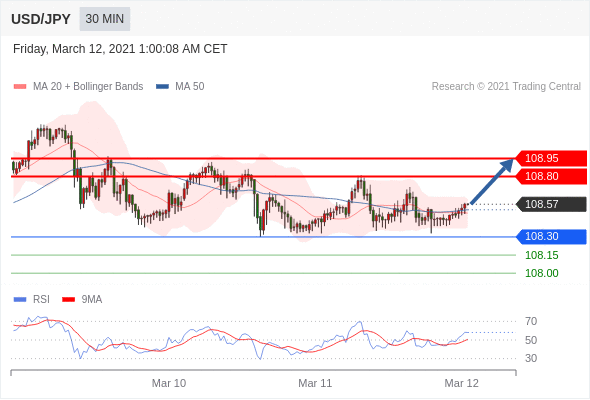
Task: Click the 108.00 green support level label
Action: coord(541,273)
